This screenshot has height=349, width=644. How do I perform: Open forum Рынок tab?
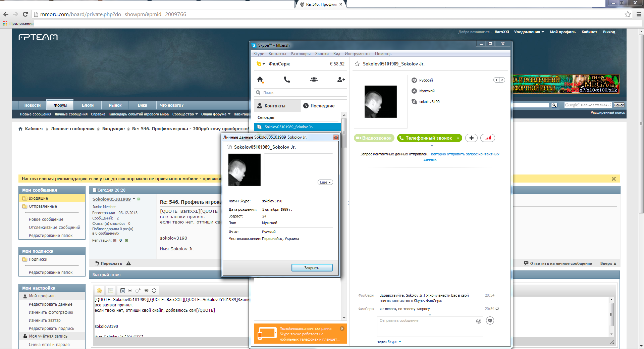click(115, 105)
